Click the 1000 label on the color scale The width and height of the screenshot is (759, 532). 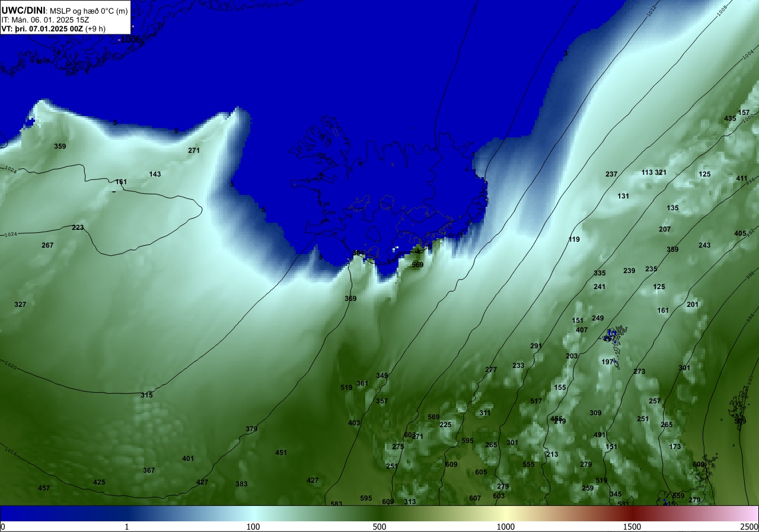506,527
